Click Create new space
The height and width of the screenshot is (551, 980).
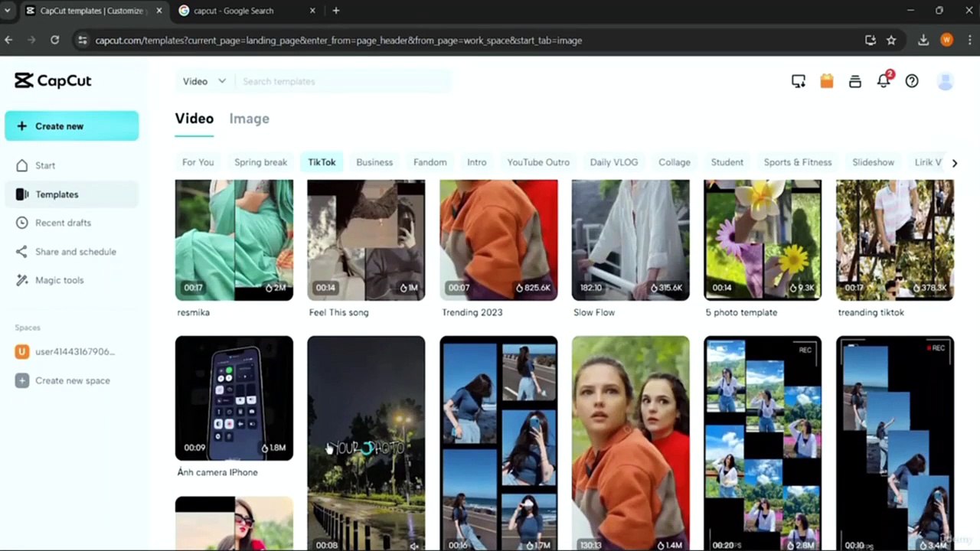coord(72,380)
